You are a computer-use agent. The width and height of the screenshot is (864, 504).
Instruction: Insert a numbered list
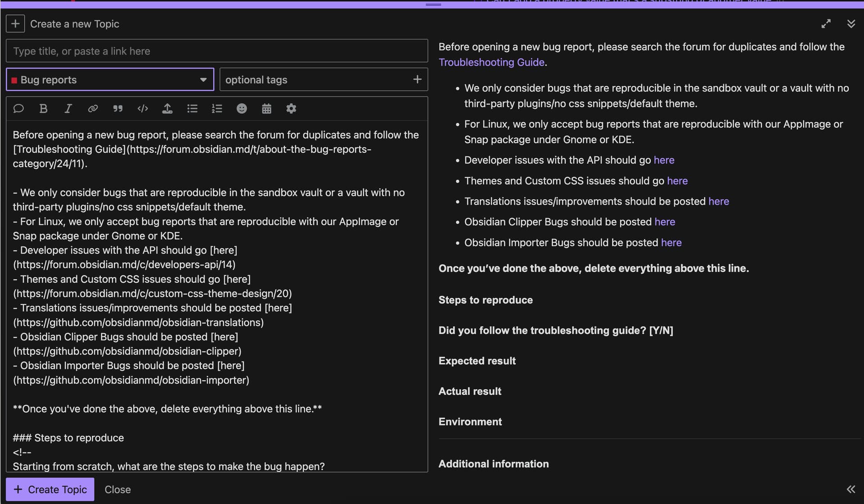pos(217,108)
